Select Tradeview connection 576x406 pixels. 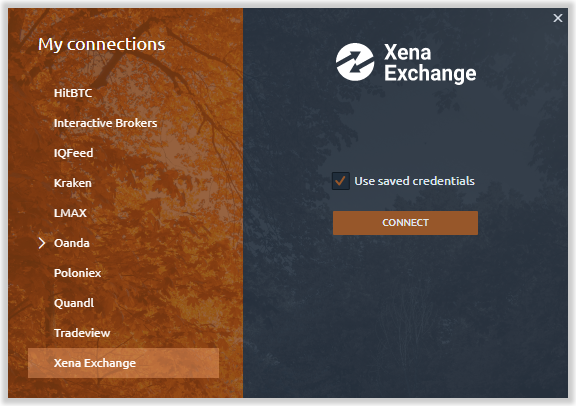82,333
